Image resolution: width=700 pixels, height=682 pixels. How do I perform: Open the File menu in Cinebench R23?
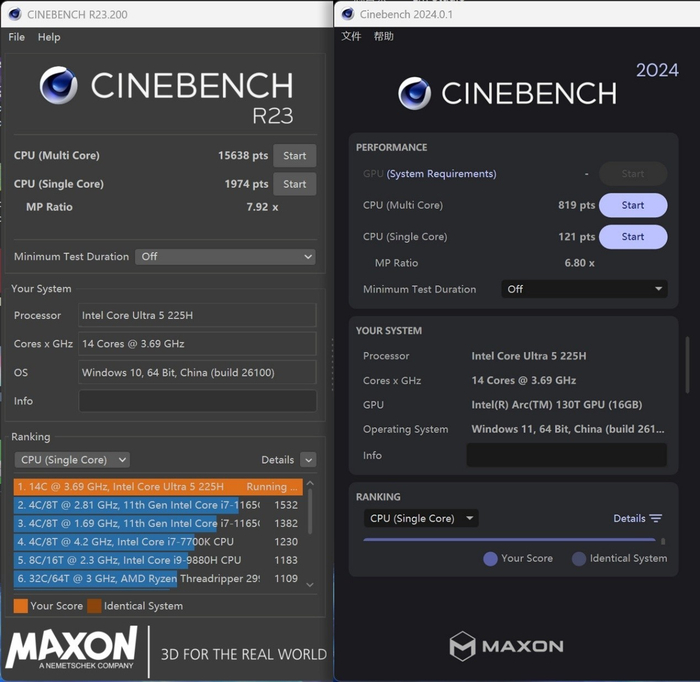click(16, 37)
